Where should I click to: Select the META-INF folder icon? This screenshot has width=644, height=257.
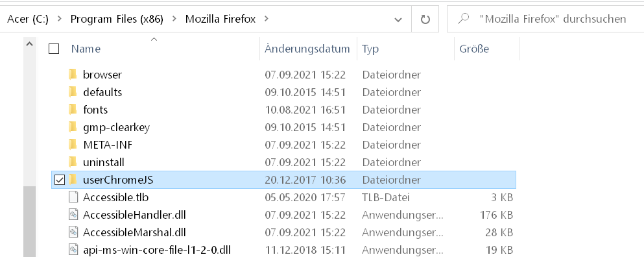pyautogui.click(x=73, y=144)
